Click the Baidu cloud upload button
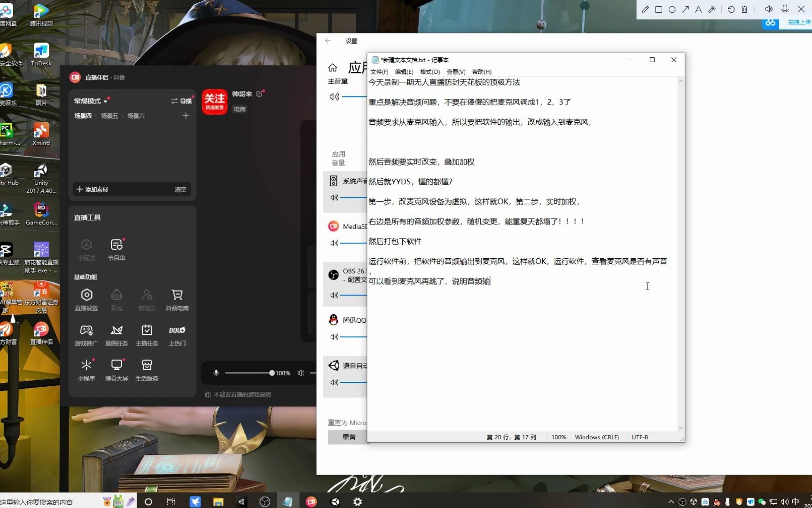 click(x=787, y=22)
